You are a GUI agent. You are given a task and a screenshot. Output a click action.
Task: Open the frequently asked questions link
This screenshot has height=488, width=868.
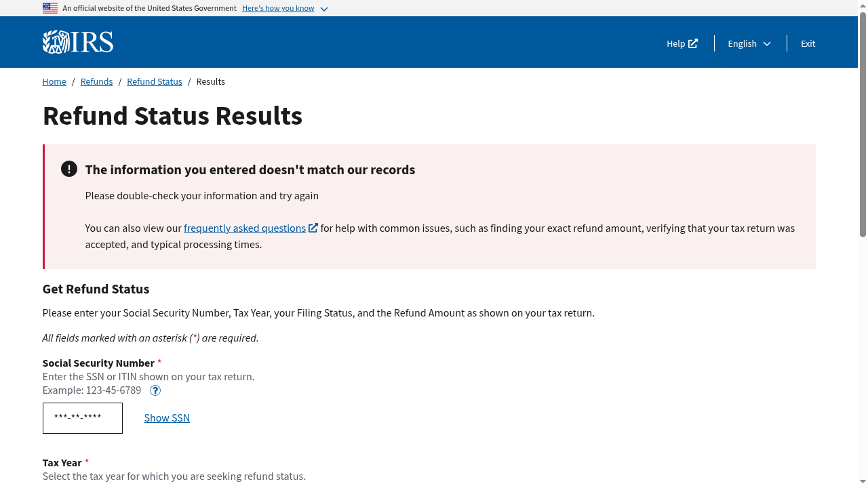(245, 228)
